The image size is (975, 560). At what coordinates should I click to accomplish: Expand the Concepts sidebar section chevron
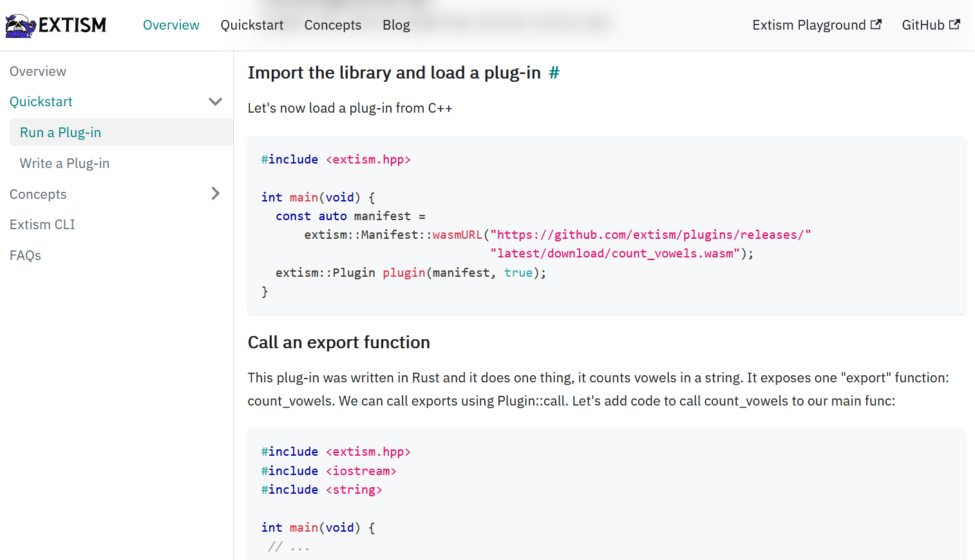(x=215, y=194)
